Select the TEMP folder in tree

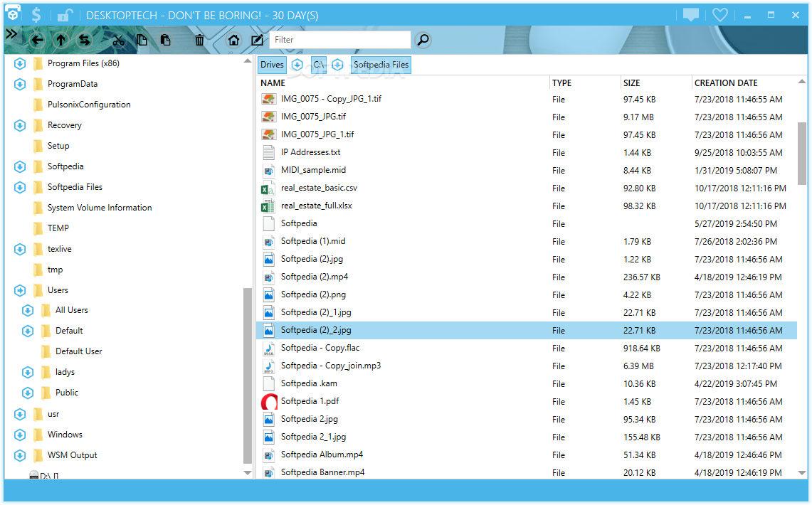click(x=58, y=228)
